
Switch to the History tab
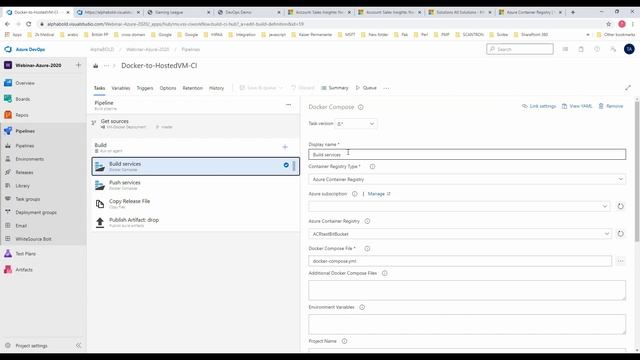click(216, 88)
